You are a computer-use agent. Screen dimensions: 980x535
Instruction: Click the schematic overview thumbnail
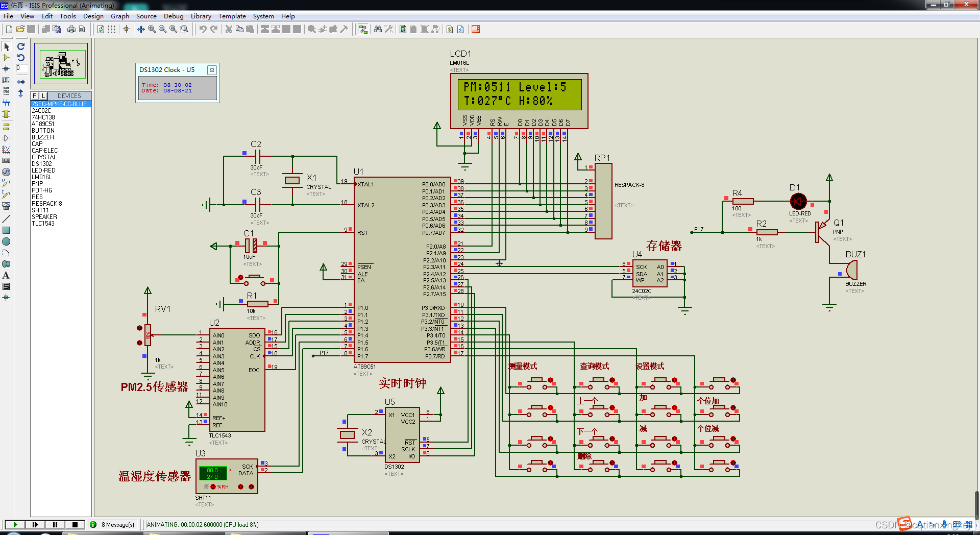coord(61,64)
